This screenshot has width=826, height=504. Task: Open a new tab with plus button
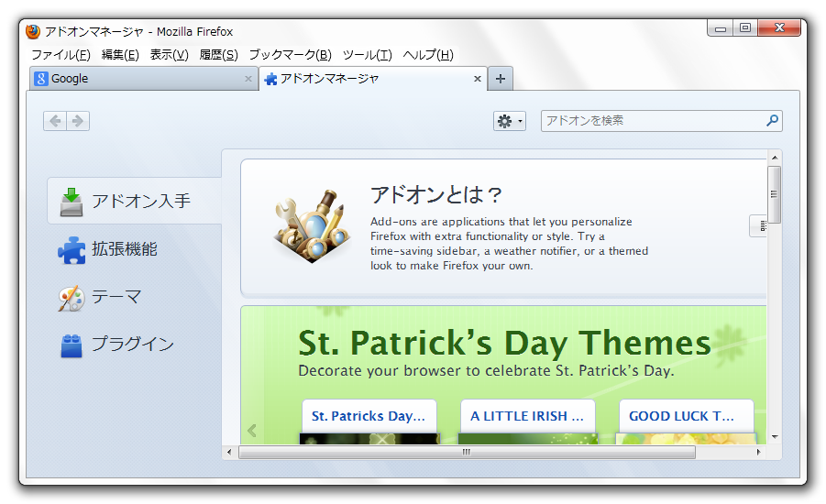tap(500, 79)
